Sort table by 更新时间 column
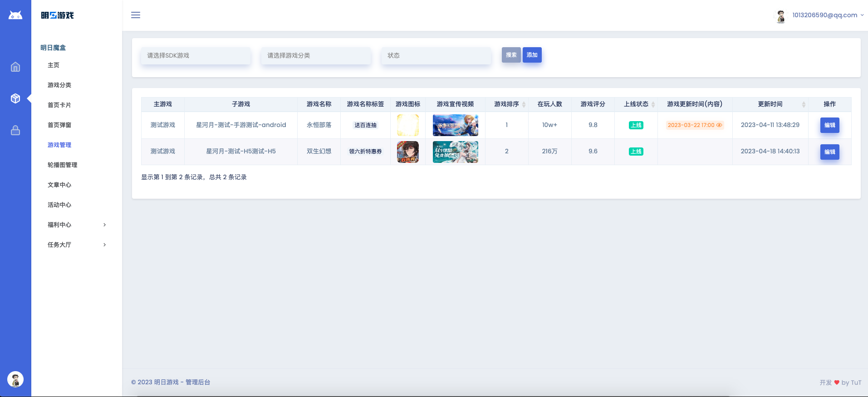This screenshot has height=397, width=868. [x=804, y=104]
